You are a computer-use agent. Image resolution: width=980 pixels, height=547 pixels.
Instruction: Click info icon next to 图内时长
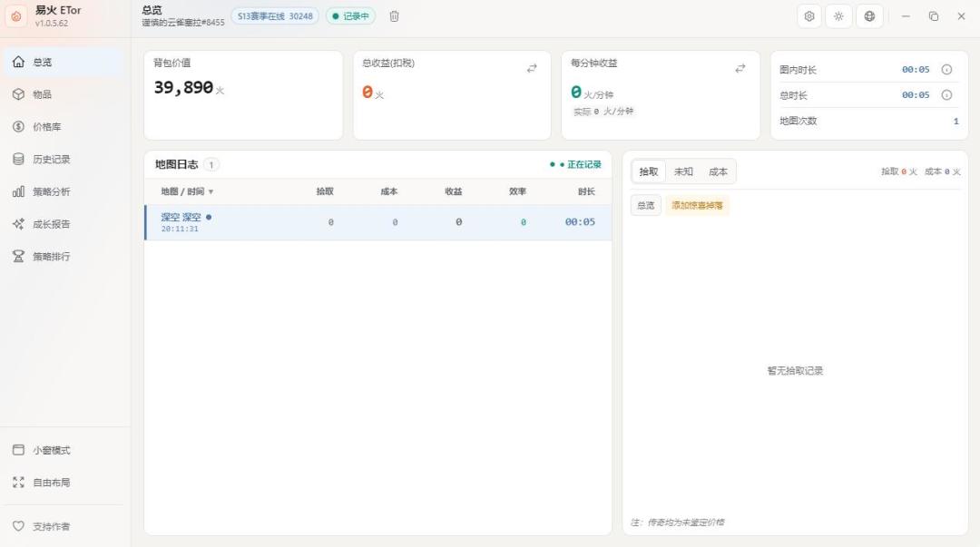pyautogui.click(x=946, y=69)
